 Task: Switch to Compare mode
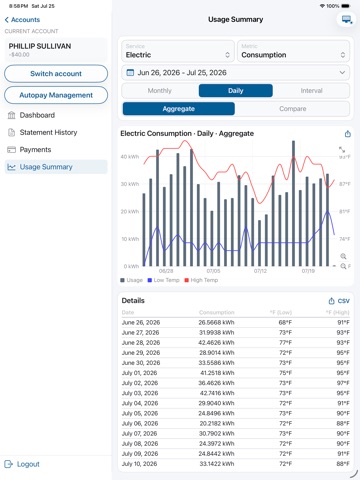293,109
